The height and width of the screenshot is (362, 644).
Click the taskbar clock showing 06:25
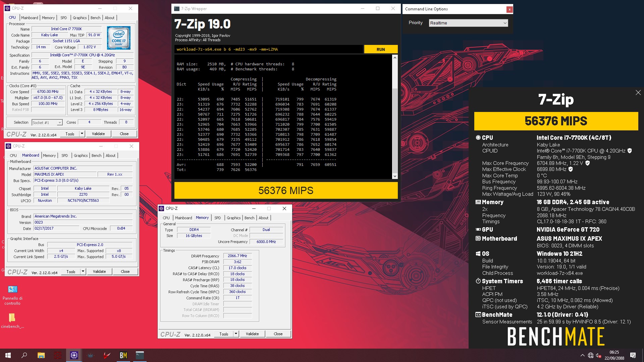pos(614,355)
